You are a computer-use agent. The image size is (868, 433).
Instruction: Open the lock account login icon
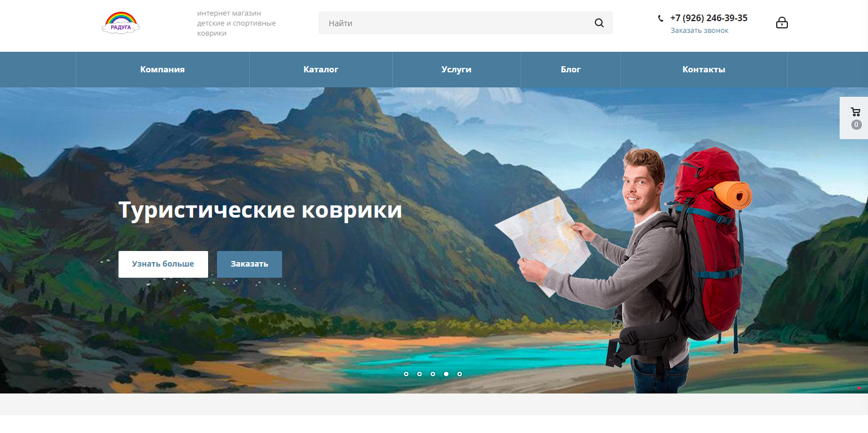tap(782, 23)
